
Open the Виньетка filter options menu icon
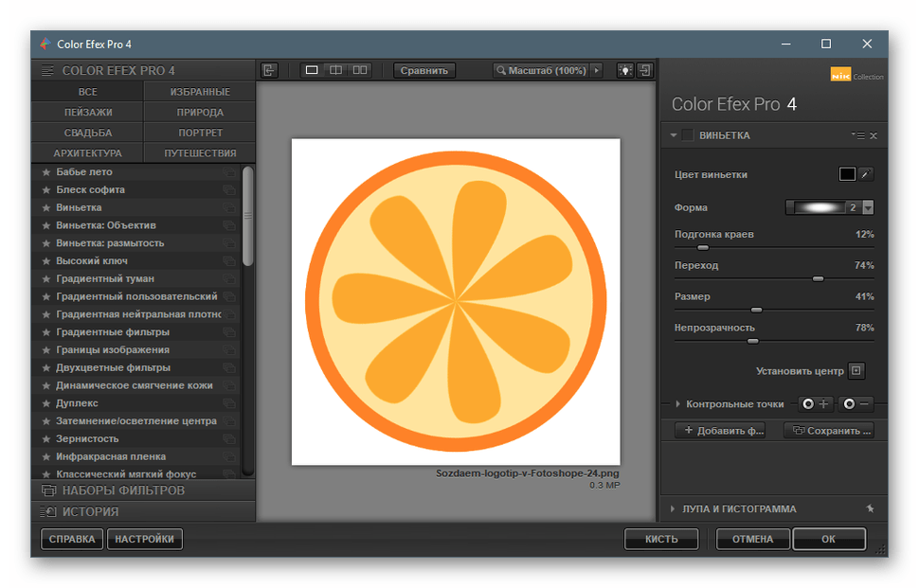tap(858, 135)
